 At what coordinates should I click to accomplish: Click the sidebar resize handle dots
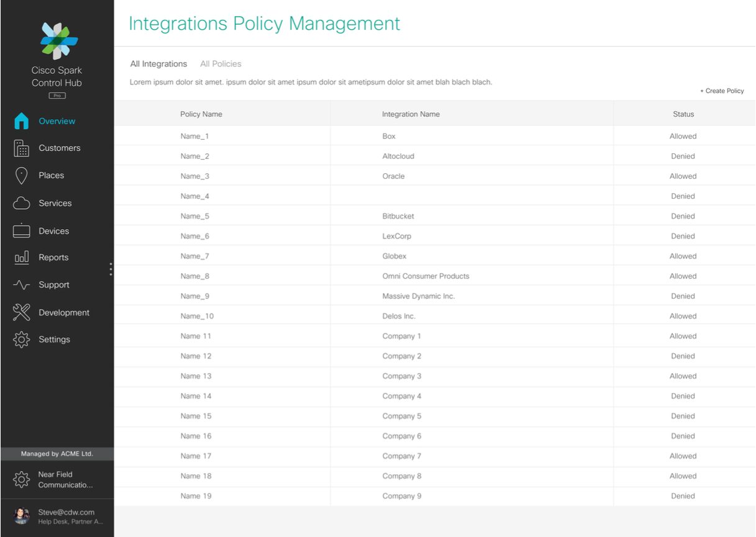coord(111,269)
